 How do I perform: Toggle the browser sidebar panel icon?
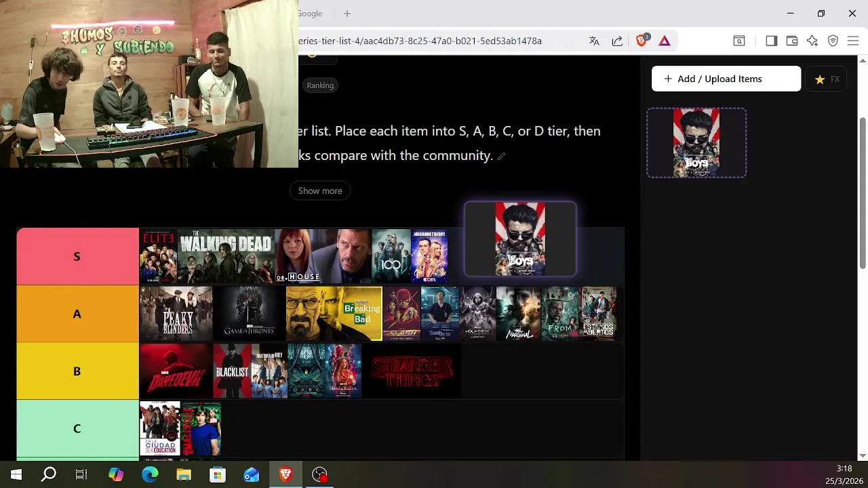click(x=771, y=41)
